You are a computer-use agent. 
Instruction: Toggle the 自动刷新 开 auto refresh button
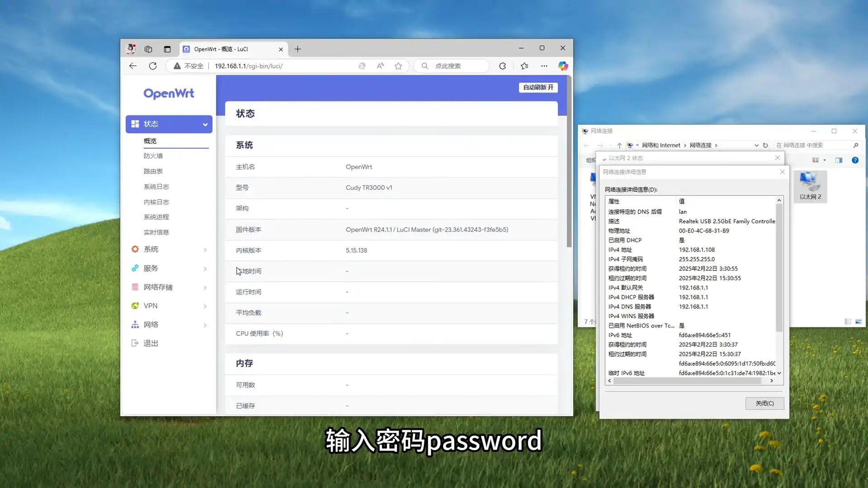click(538, 87)
